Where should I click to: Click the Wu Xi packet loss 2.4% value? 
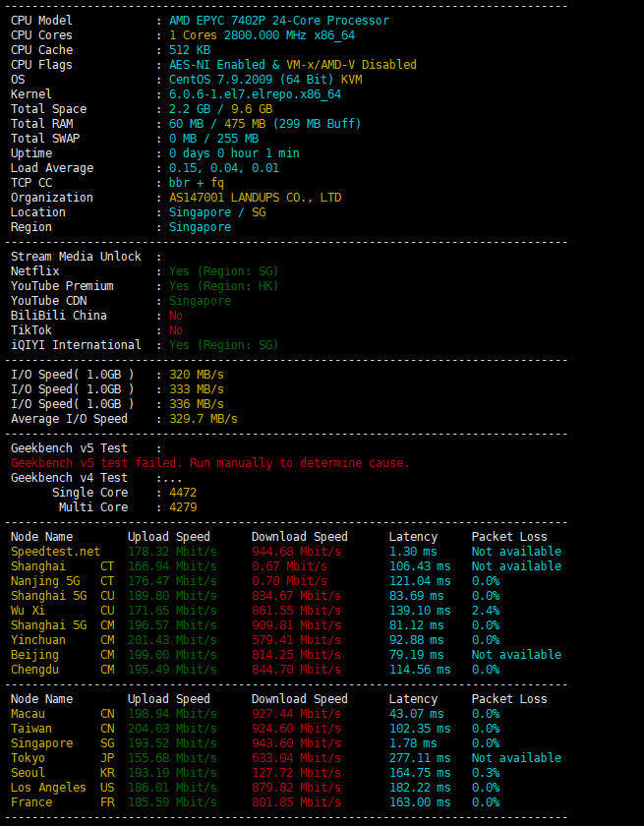coord(485,611)
